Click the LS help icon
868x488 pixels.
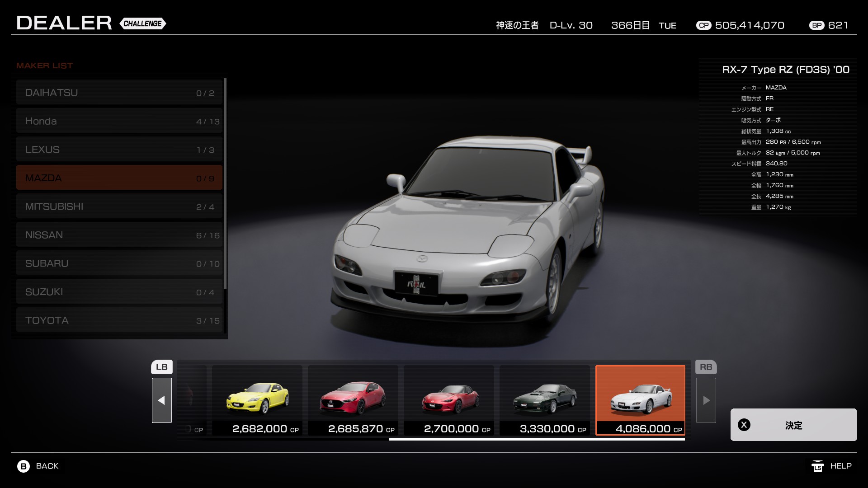click(817, 466)
